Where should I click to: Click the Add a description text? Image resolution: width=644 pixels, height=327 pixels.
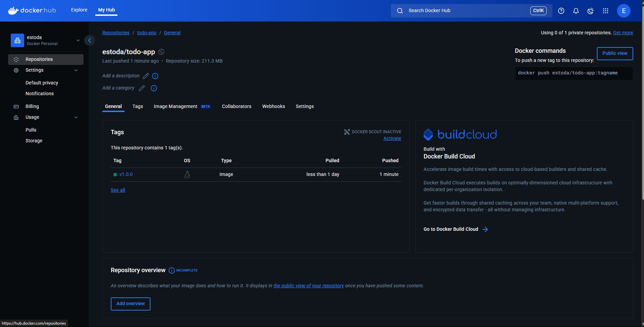(121, 76)
